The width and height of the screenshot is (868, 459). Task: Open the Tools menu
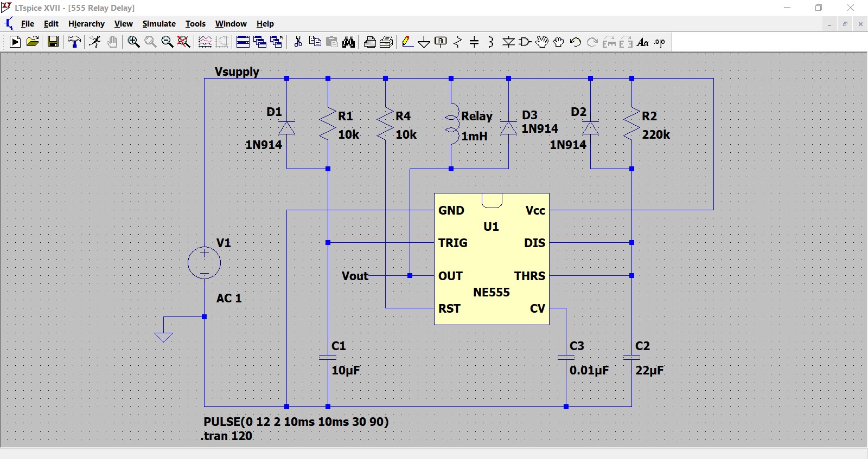195,24
